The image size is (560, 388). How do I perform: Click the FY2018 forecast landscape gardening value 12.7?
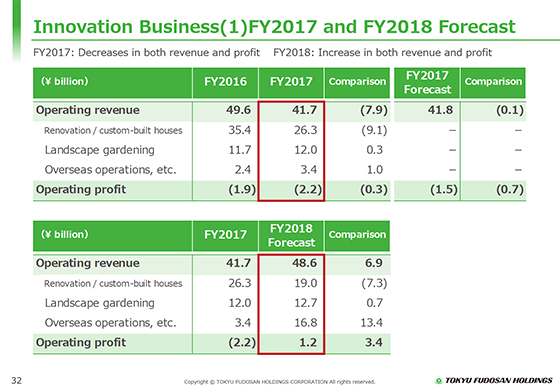(306, 303)
